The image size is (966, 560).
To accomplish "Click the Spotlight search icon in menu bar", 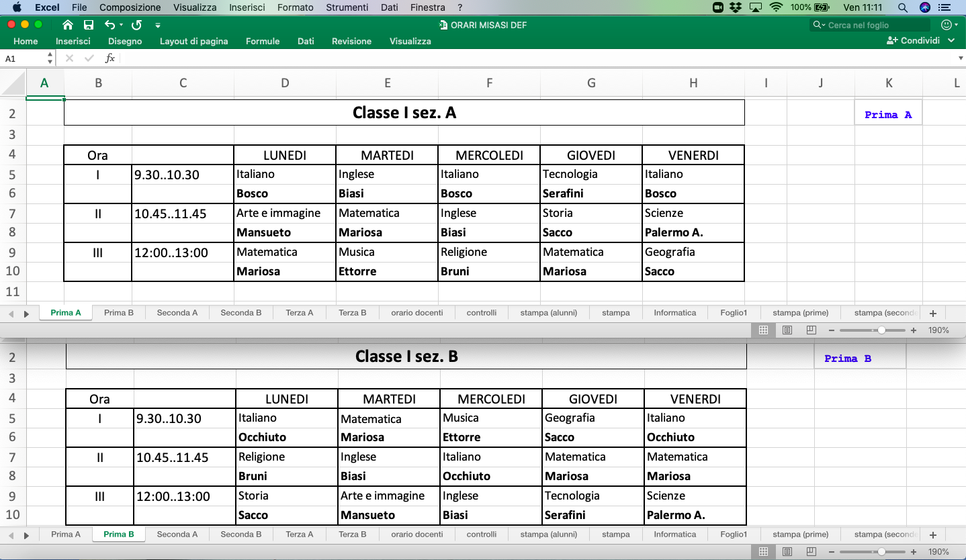I will [902, 7].
